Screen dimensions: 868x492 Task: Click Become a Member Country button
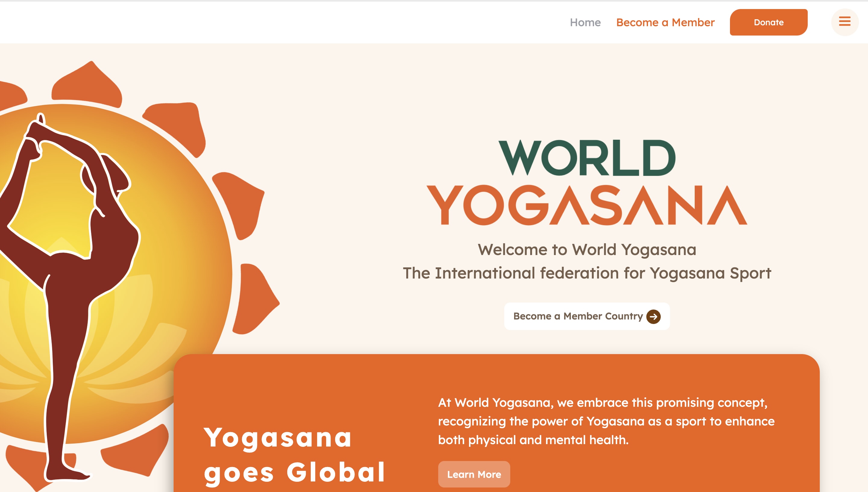click(587, 316)
